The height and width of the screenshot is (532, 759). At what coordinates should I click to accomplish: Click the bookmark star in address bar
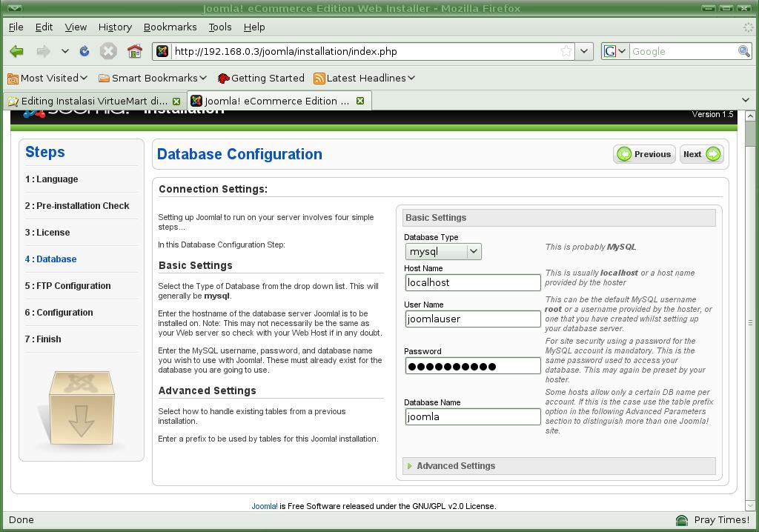[566, 51]
